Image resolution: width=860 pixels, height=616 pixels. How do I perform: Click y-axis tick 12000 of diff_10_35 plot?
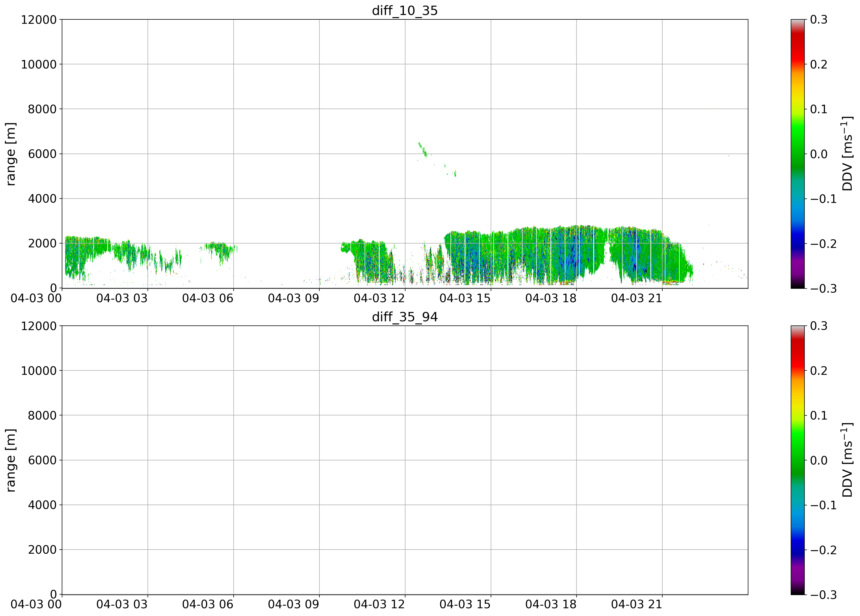tap(39, 20)
